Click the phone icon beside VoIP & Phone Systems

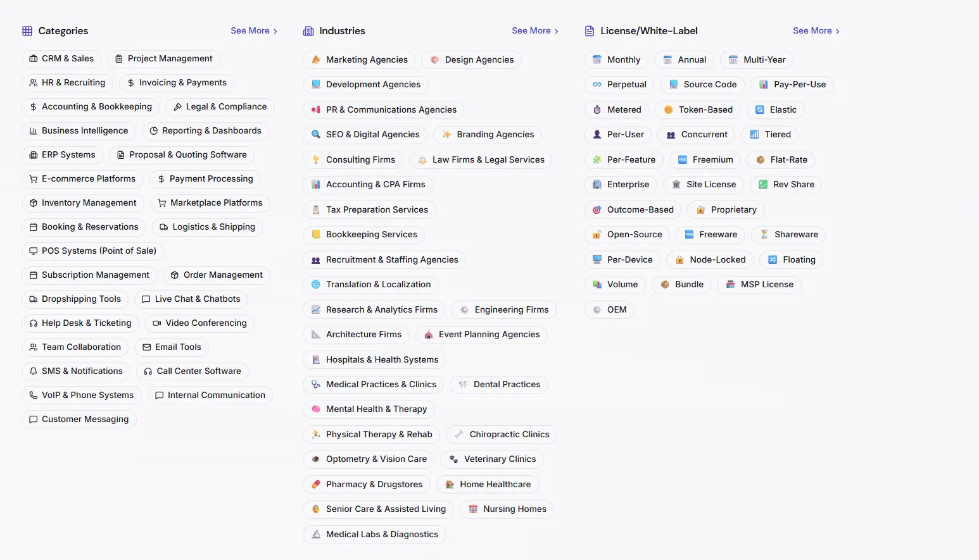pos(34,395)
